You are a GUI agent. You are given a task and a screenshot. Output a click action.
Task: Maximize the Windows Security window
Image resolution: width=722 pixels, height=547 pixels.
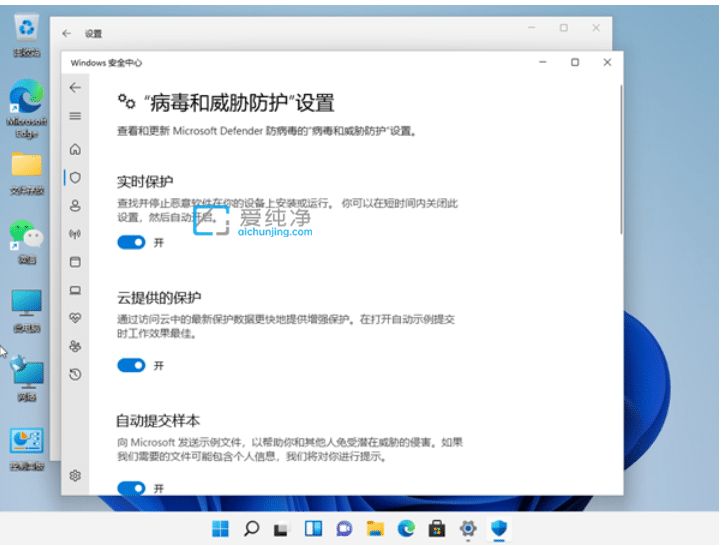(575, 62)
